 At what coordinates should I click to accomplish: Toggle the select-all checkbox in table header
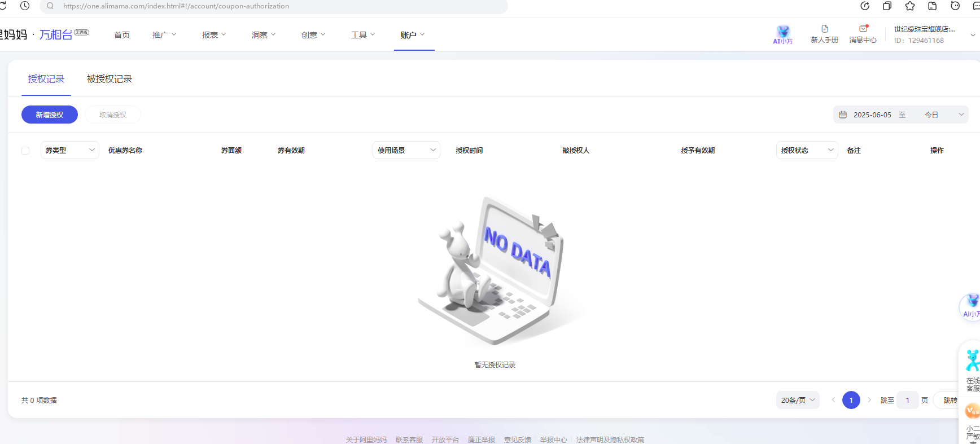point(25,151)
